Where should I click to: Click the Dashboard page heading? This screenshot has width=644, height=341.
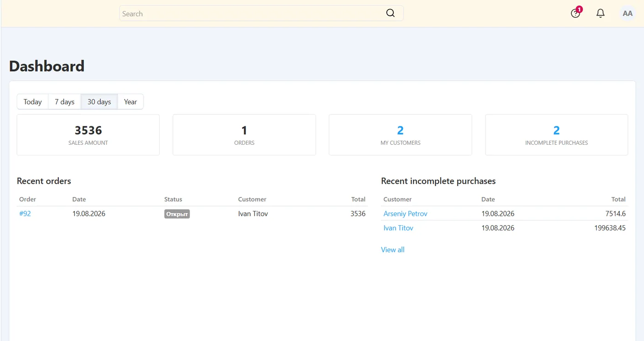pos(47,66)
